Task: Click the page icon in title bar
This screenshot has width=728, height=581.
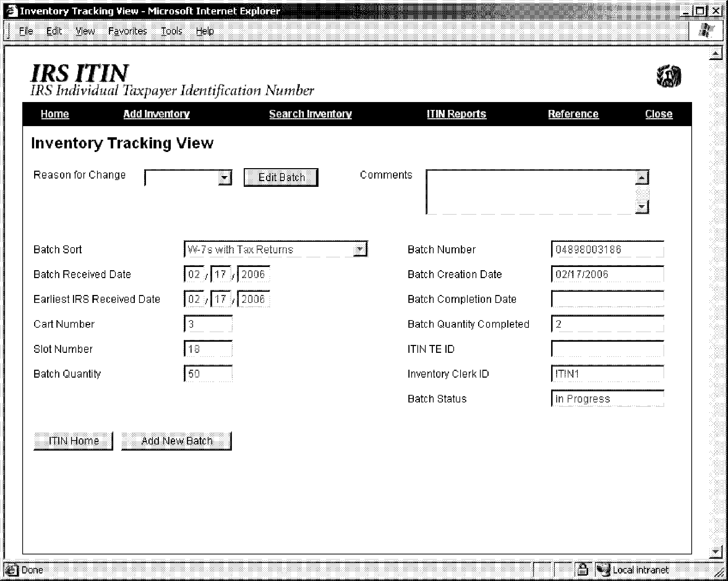Action: click(x=12, y=11)
